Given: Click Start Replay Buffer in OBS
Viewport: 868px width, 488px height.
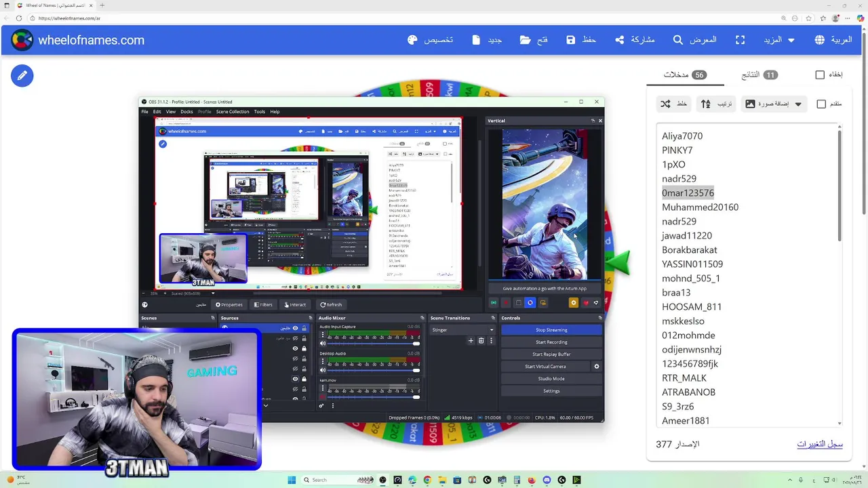Looking at the screenshot, I should point(551,354).
